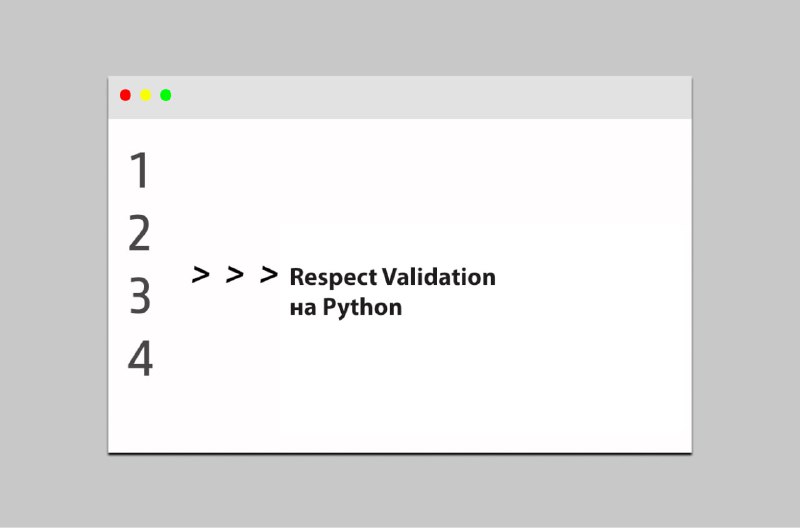The width and height of the screenshot is (800, 528).
Task: Click the third prompt chevron
Action: [269, 274]
